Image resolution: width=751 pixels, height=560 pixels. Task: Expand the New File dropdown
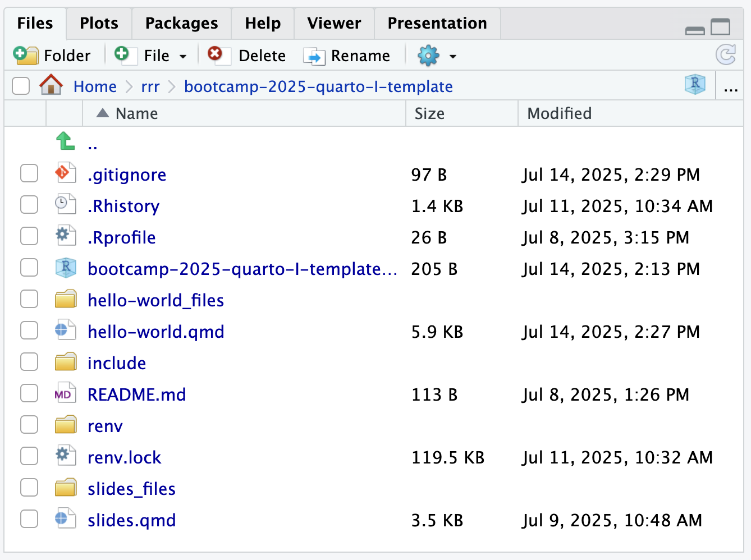pos(183,56)
